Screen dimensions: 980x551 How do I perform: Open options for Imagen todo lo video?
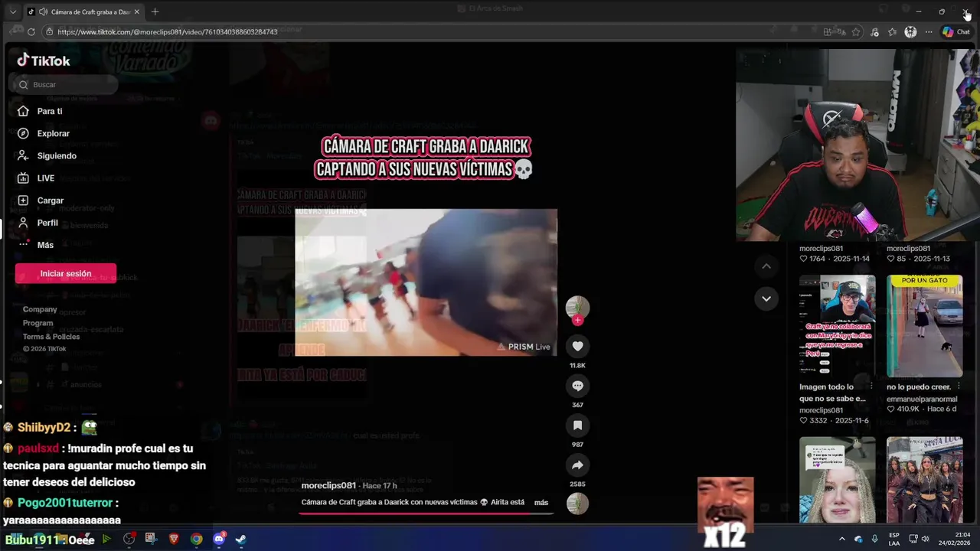point(871,386)
